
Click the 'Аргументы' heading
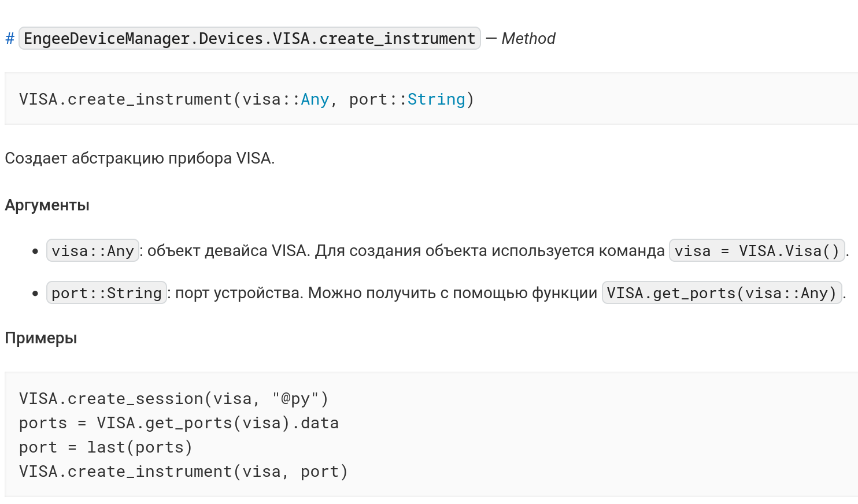[x=47, y=205]
